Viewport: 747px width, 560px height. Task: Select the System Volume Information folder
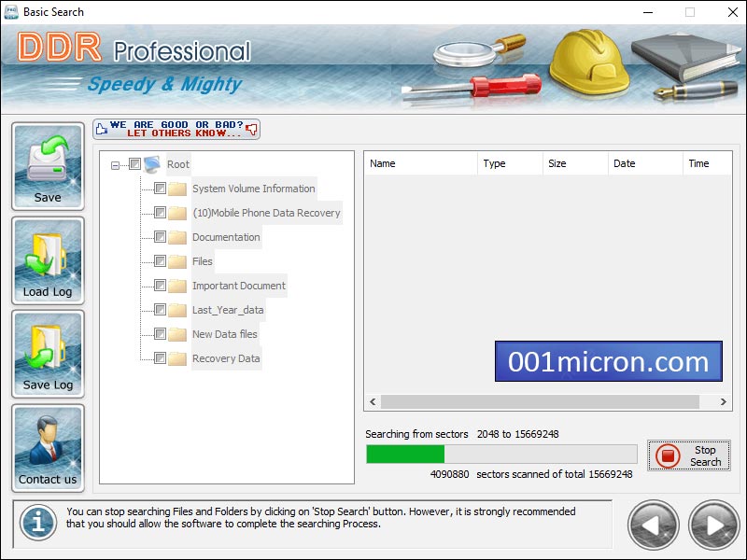253,189
